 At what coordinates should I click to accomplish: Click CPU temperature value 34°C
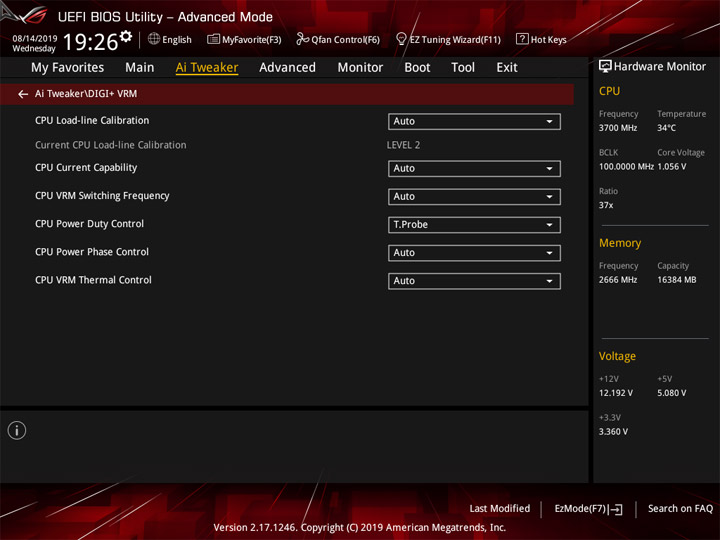click(666, 128)
